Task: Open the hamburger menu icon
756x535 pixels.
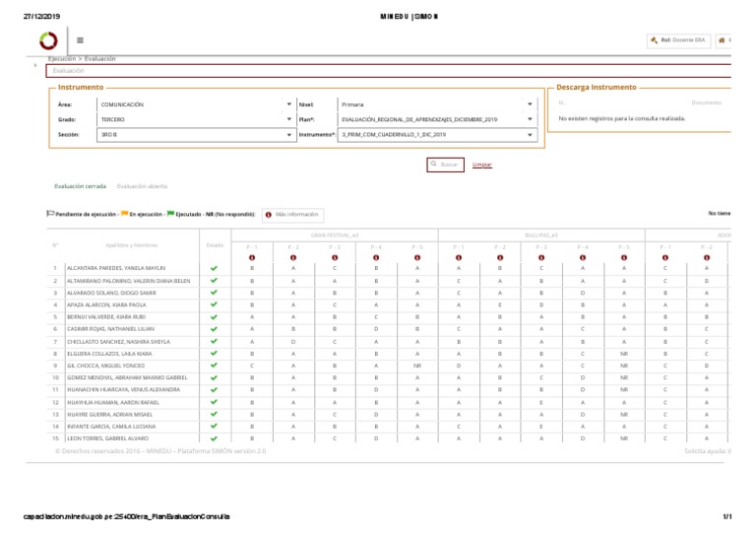Action: pyautogui.click(x=80, y=41)
